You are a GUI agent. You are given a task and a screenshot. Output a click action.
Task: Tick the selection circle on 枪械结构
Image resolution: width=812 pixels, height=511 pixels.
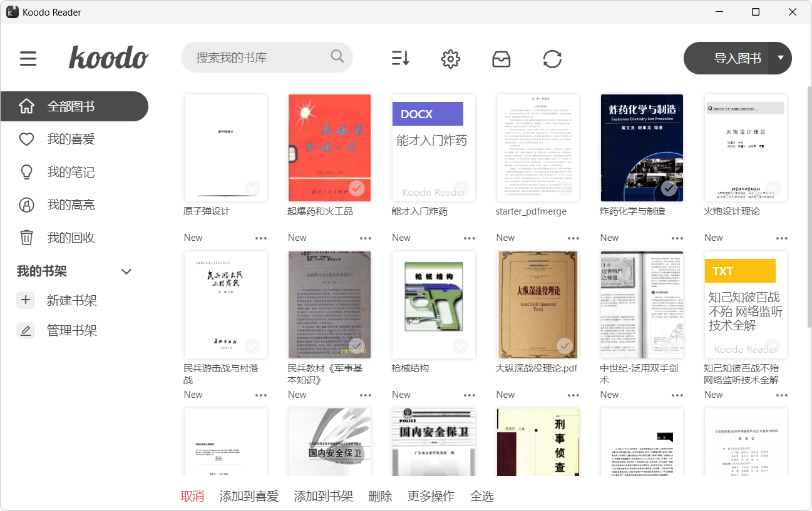click(461, 345)
